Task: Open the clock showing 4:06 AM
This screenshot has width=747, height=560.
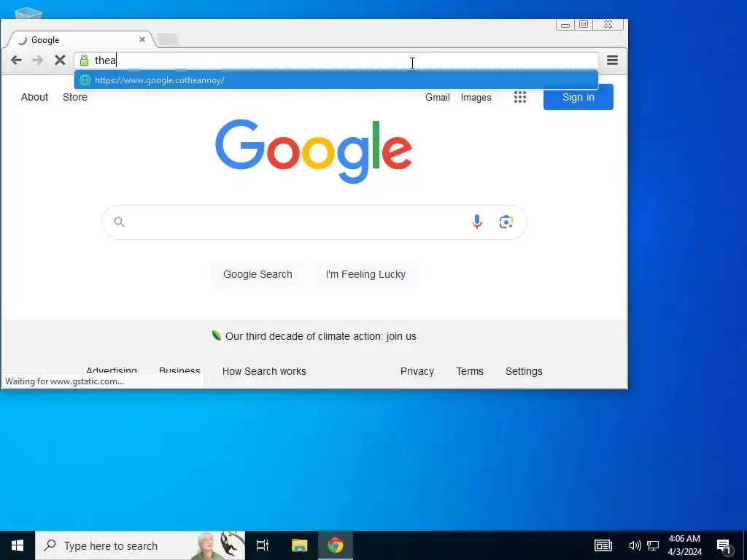Action: click(x=684, y=545)
